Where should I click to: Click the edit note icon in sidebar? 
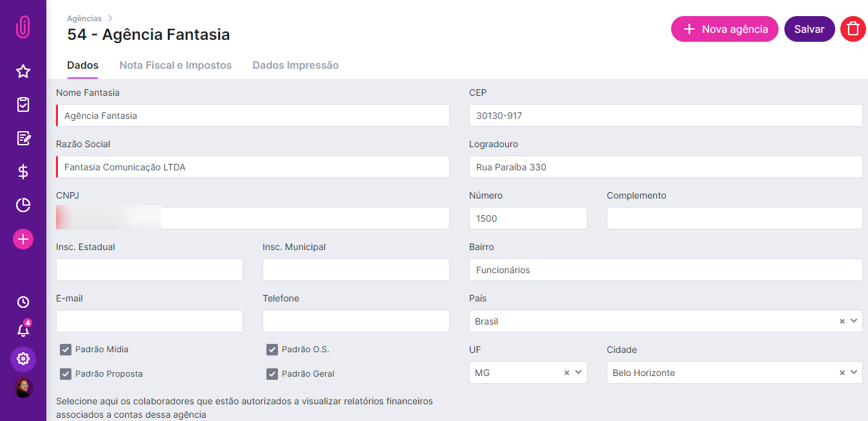coord(23,138)
